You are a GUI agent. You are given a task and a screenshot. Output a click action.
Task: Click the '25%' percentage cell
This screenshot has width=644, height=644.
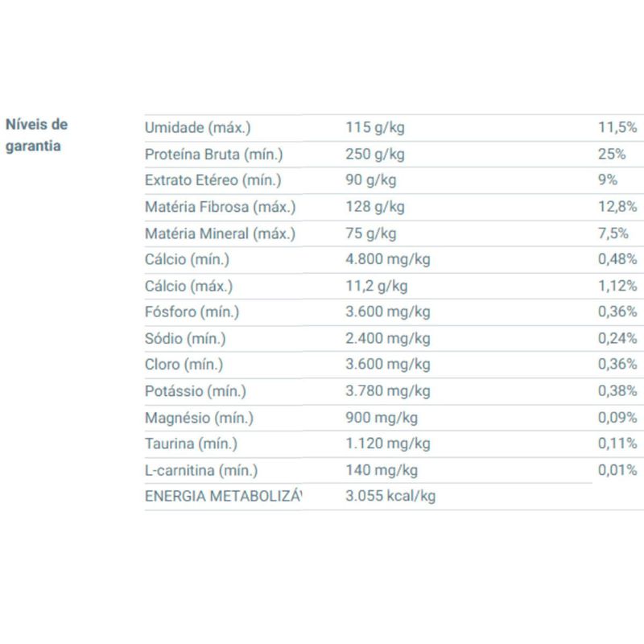(612, 155)
